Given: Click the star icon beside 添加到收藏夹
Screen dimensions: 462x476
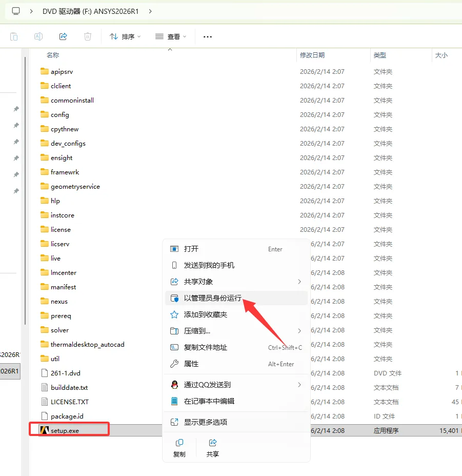Looking at the screenshot, I should click(174, 314).
